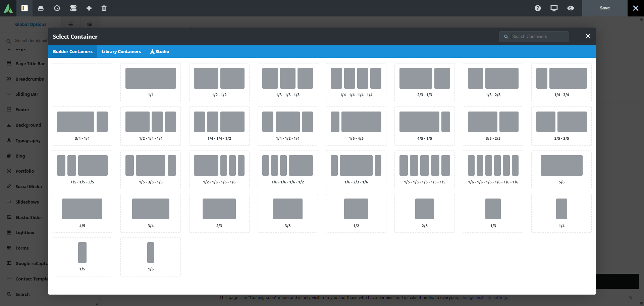Open builder preferences toggle icon
Viewport: 644px width, 306px height.
click(x=73, y=8)
